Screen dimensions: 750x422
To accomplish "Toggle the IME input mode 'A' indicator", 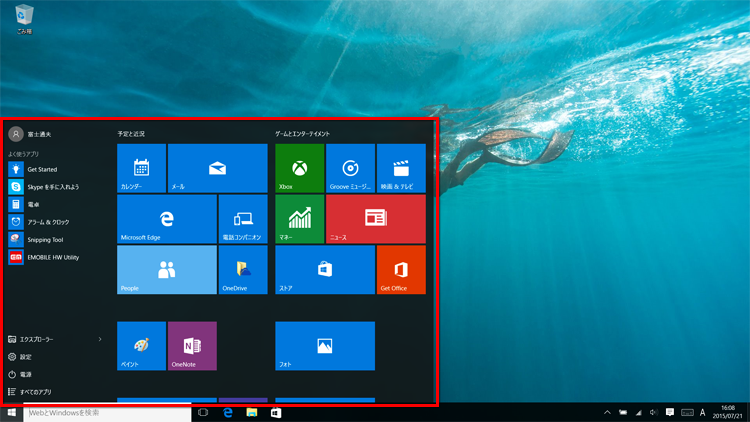I will click(702, 412).
